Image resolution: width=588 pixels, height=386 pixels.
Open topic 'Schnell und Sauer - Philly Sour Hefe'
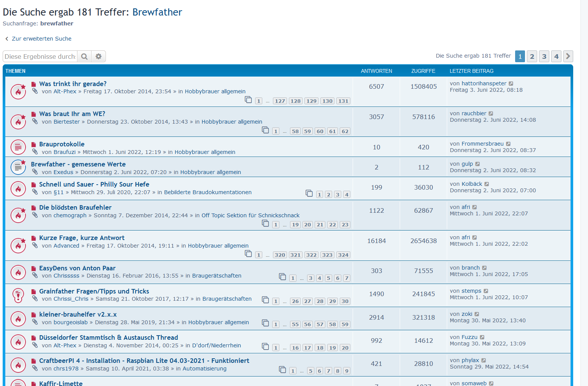click(94, 184)
